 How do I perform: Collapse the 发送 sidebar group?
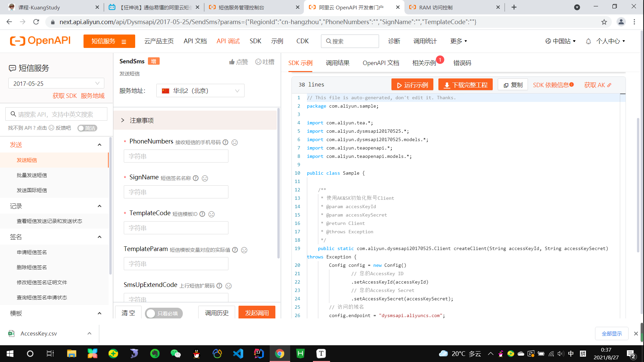coord(99,145)
